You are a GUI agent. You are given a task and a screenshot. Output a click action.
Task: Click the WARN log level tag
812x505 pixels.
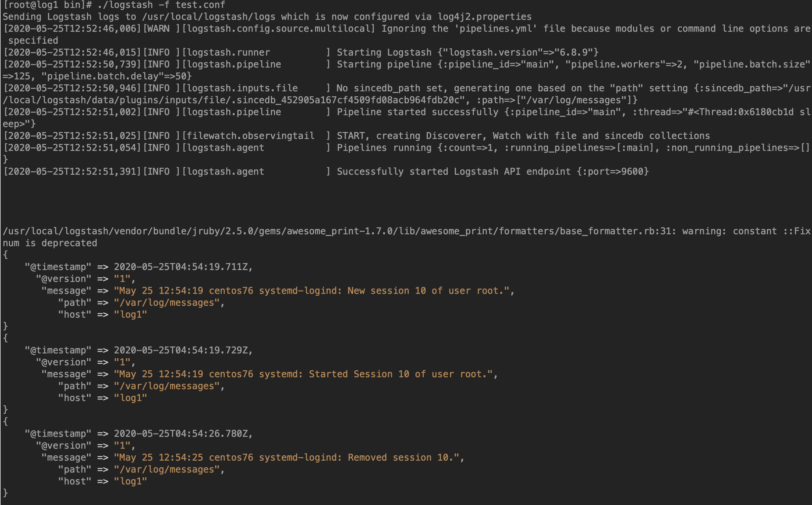click(x=161, y=29)
